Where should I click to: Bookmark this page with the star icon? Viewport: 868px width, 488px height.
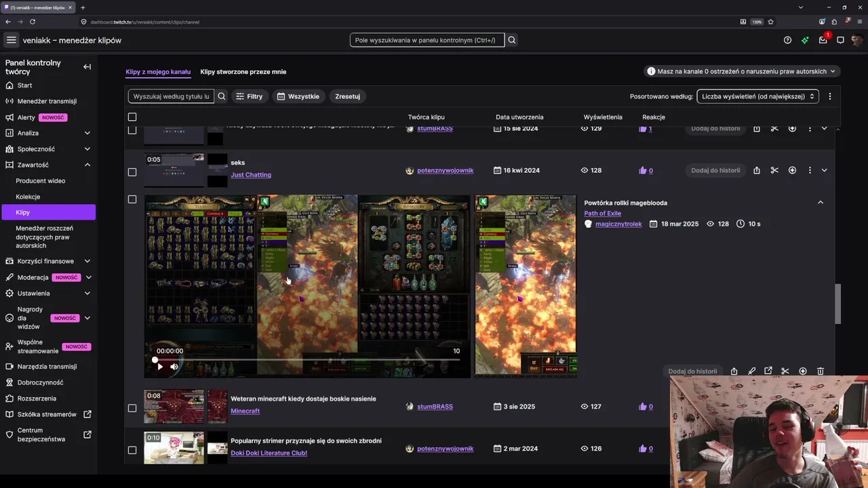[x=771, y=22]
